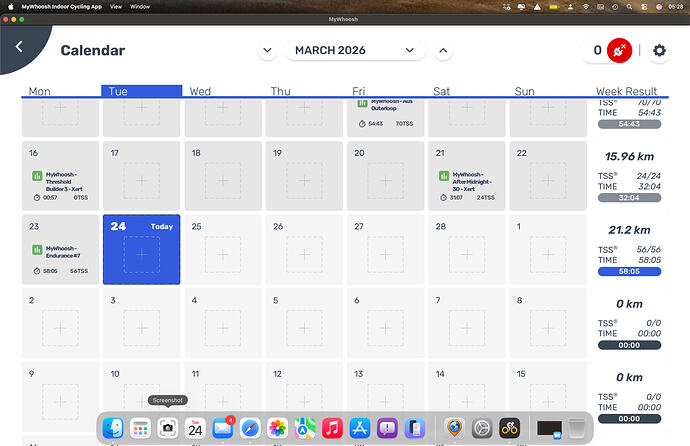690x446 pixels.
Task: Launch Safari from the Dock
Action: tap(249, 427)
